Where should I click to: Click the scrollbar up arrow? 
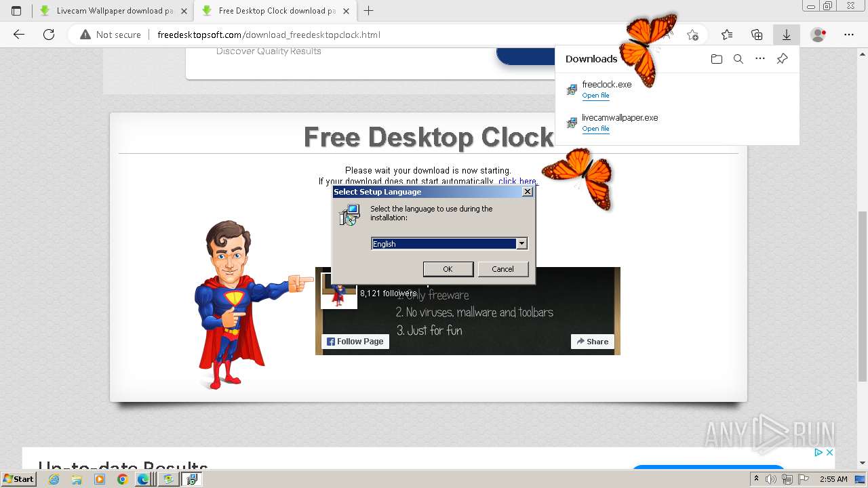tap(863, 53)
